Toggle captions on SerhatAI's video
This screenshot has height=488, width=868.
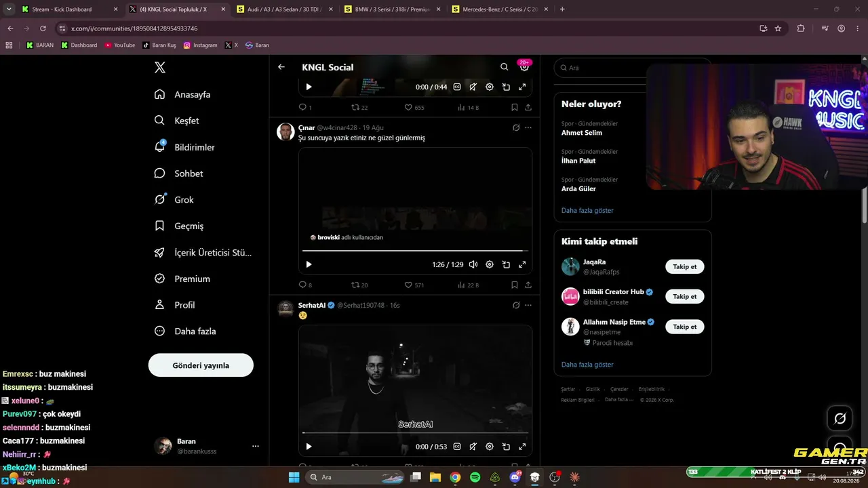pyautogui.click(x=457, y=447)
